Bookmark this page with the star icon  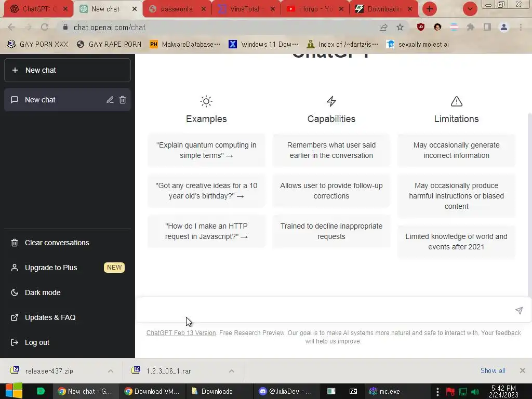[400, 27]
